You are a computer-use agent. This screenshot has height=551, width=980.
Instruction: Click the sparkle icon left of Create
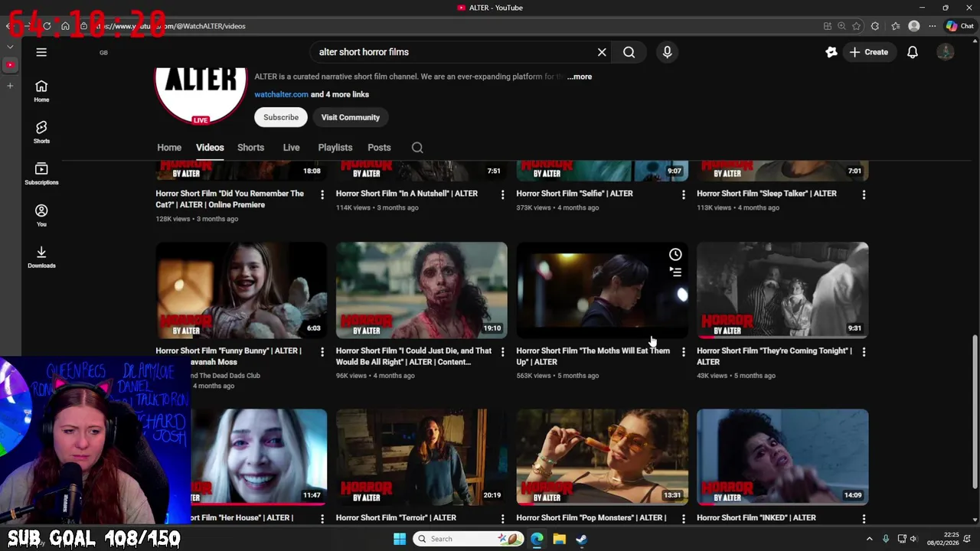[x=831, y=52]
